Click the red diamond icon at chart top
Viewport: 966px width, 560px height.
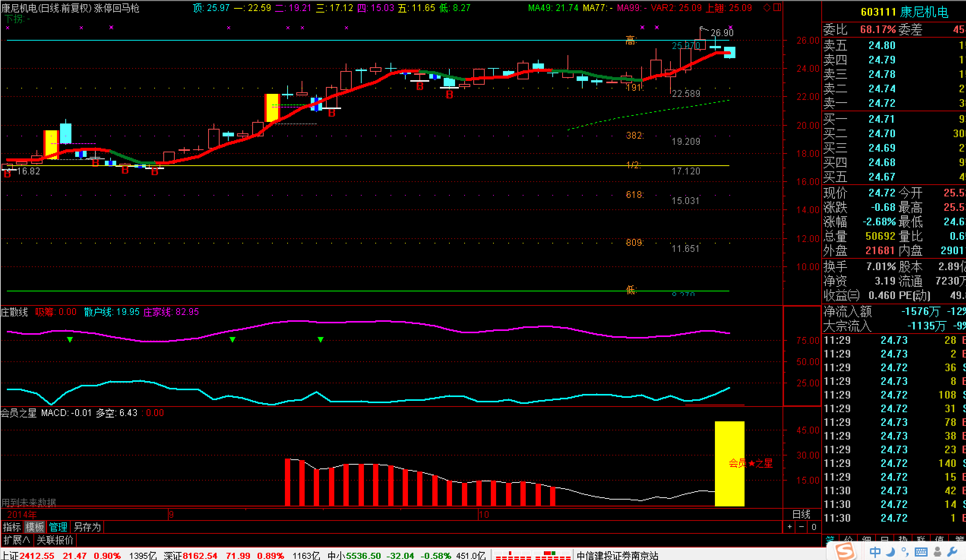(x=767, y=8)
